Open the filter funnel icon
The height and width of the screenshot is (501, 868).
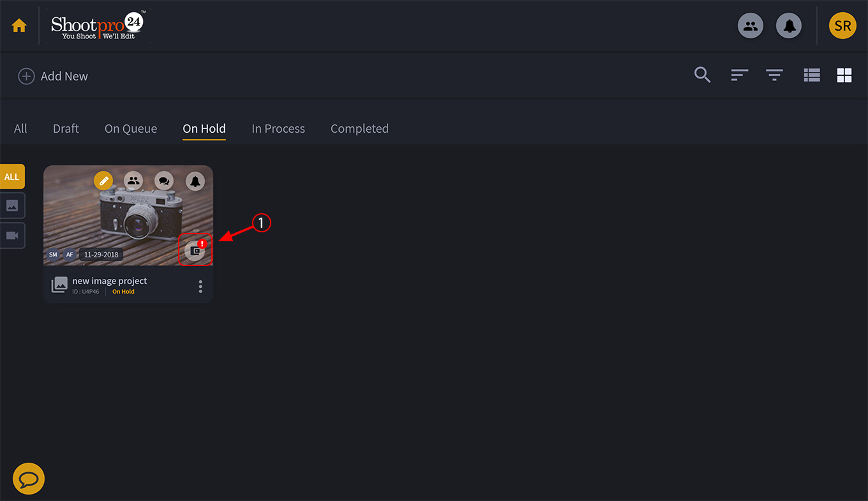(774, 75)
